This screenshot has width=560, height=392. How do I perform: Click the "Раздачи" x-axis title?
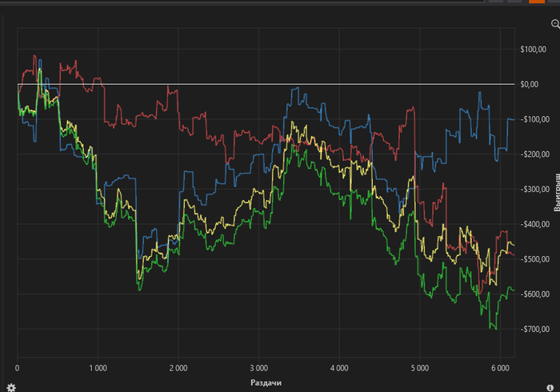pyautogui.click(x=266, y=382)
